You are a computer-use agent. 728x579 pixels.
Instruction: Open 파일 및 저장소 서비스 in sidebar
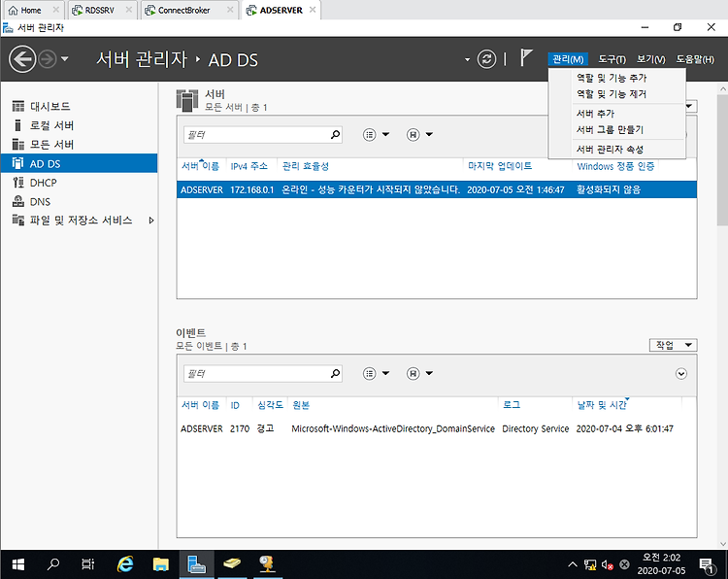[x=79, y=221]
